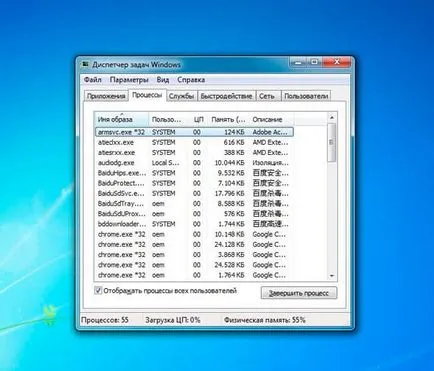
Task: Select the atieclxx.exe process
Action: 194,142
